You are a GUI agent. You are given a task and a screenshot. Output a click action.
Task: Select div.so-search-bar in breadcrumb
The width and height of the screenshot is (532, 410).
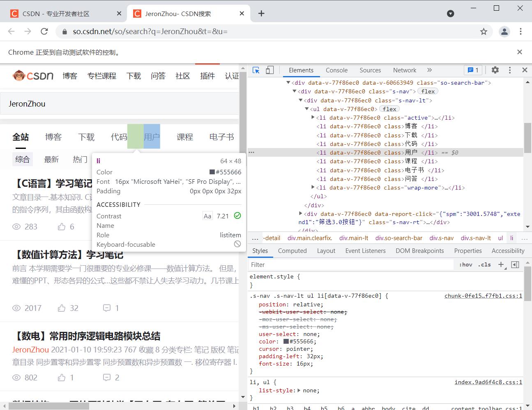(398, 238)
